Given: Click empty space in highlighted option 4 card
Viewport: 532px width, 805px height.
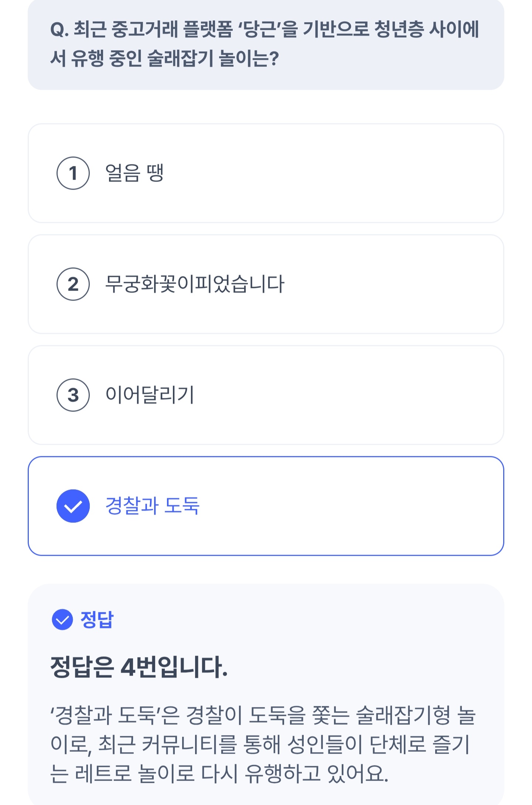Looking at the screenshot, I should (x=332, y=506).
